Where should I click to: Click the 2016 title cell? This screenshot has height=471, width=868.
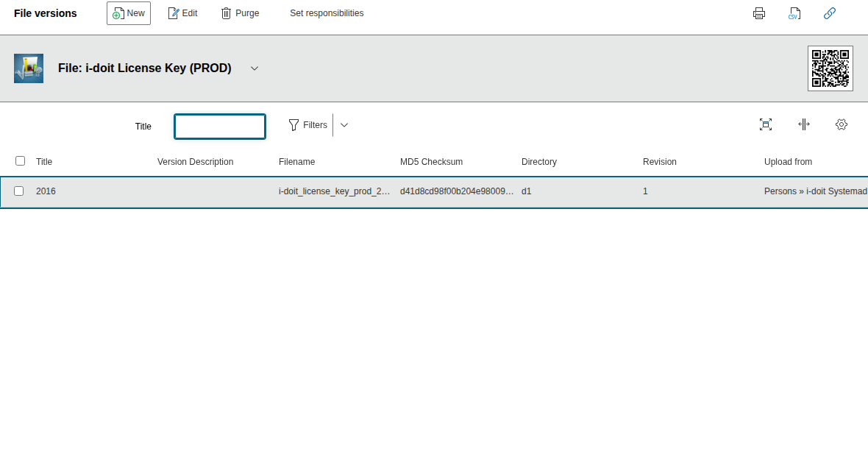coord(46,191)
